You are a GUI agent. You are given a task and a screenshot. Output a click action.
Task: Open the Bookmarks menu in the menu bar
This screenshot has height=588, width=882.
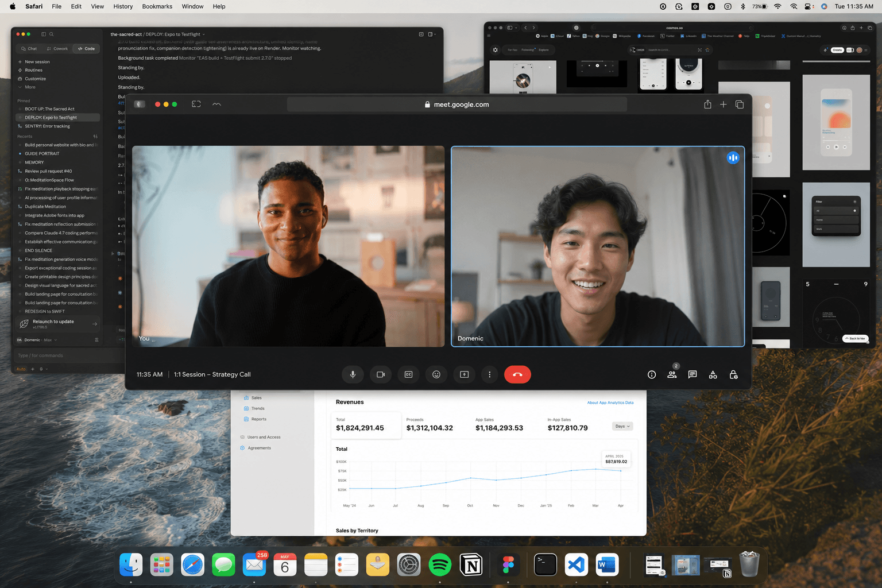[x=157, y=6]
